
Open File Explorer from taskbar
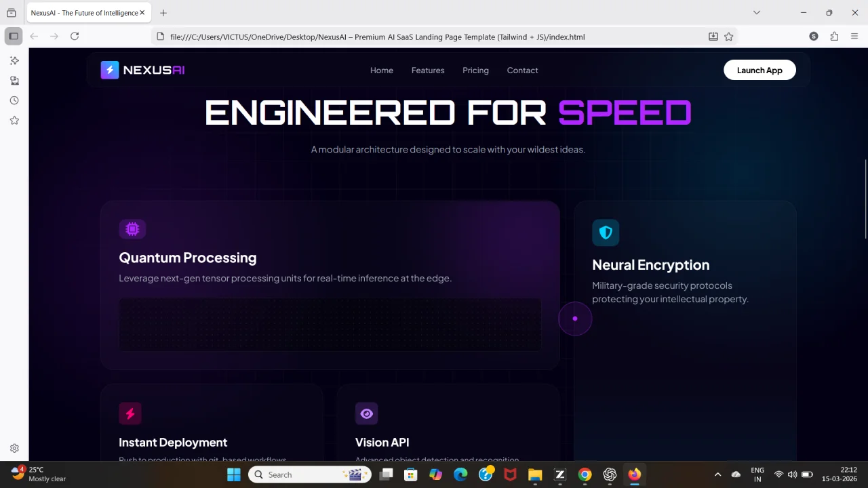tap(535, 474)
